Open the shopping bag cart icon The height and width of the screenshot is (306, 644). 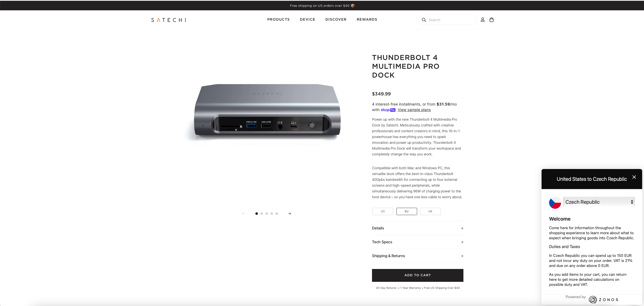point(492,20)
